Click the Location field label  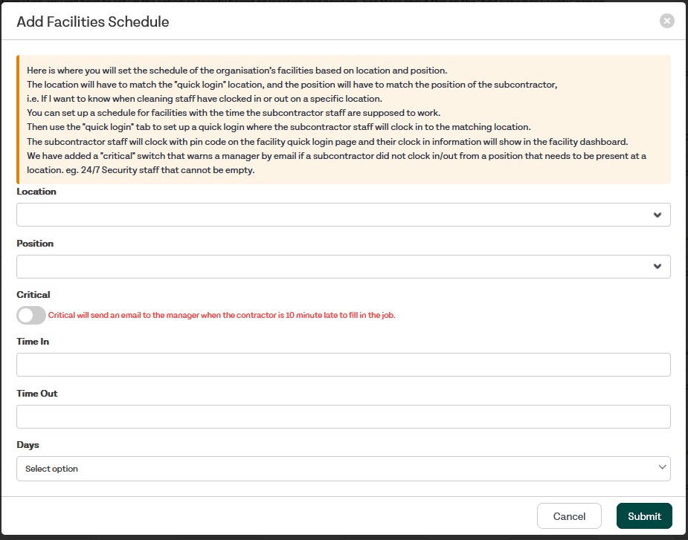pyautogui.click(x=37, y=191)
